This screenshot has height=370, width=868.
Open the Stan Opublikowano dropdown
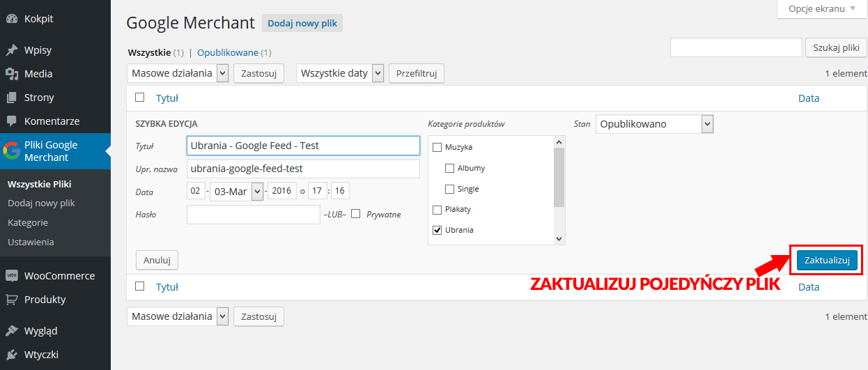coord(654,124)
